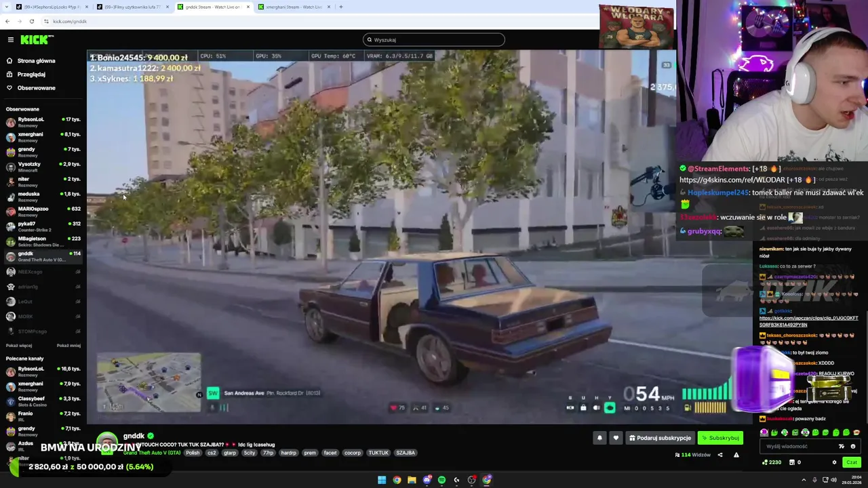
Task: Open Classybeef Slots & Casino channel
Action: (x=43, y=401)
